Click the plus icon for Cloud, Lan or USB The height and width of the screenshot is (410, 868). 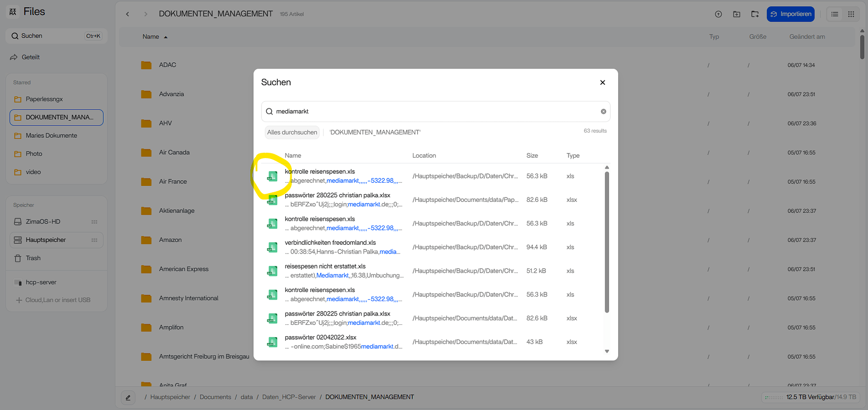[x=19, y=300]
